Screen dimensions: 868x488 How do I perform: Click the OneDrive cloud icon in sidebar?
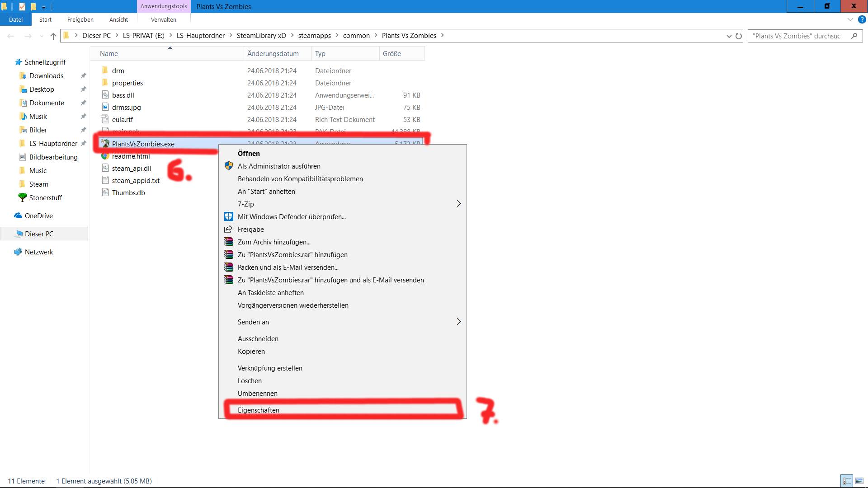tap(18, 216)
